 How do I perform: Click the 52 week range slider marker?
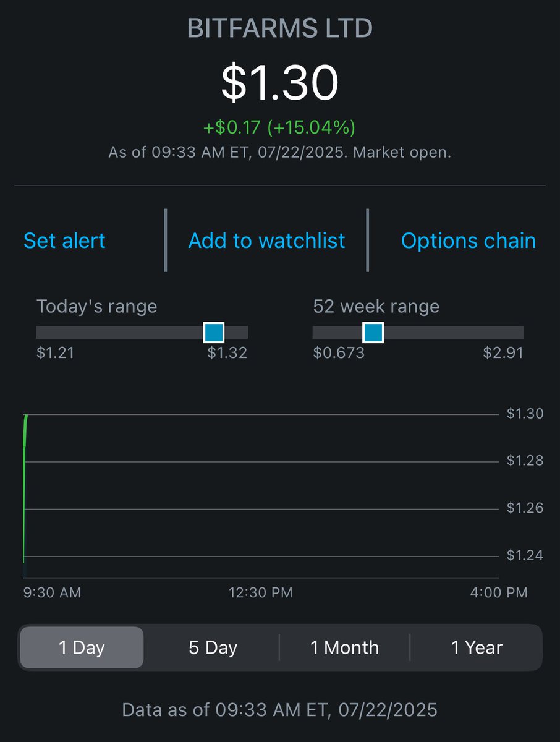[x=373, y=332]
